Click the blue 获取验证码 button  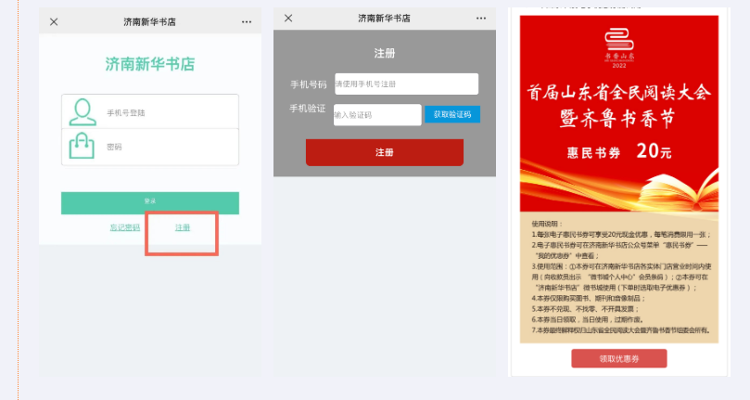click(x=452, y=114)
